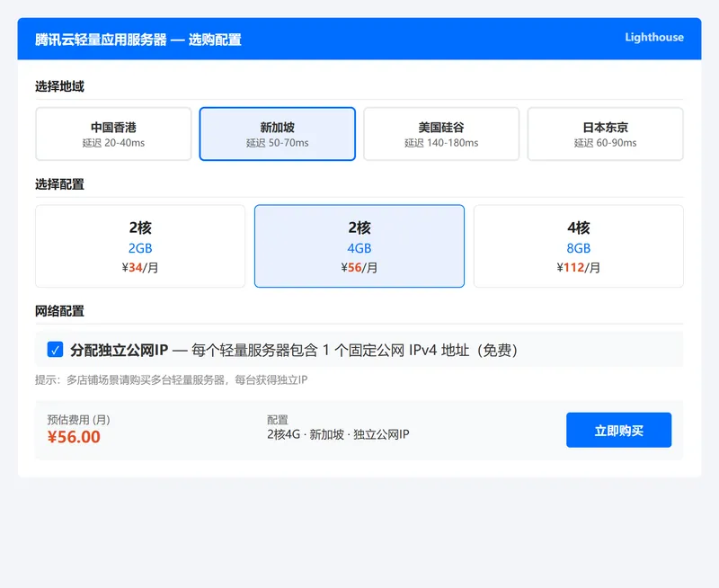Choose the 美国硅谷 region option

(x=441, y=134)
